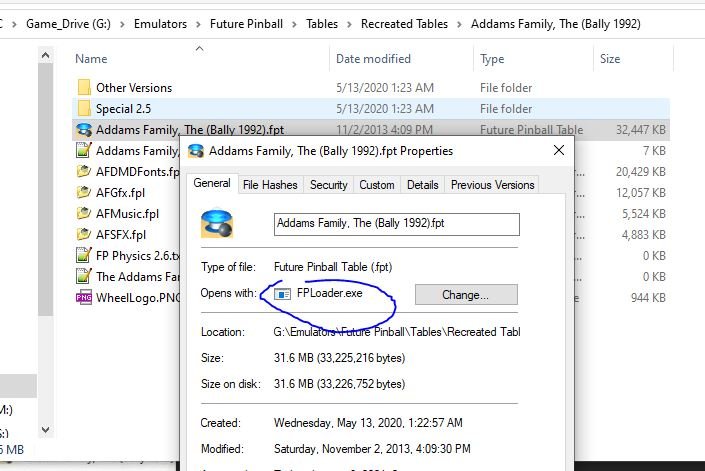Navigate to Future Pinball breadcrumb
The width and height of the screenshot is (705, 471).
click(x=246, y=24)
